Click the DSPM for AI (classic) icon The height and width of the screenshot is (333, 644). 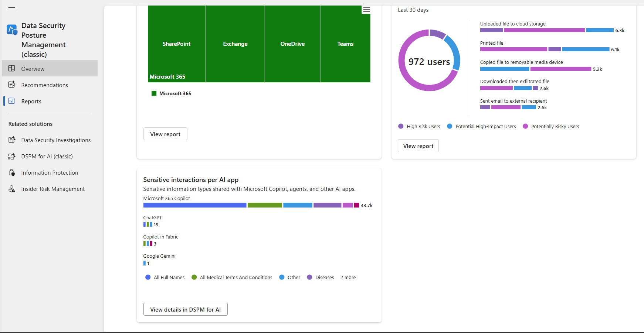12,156
